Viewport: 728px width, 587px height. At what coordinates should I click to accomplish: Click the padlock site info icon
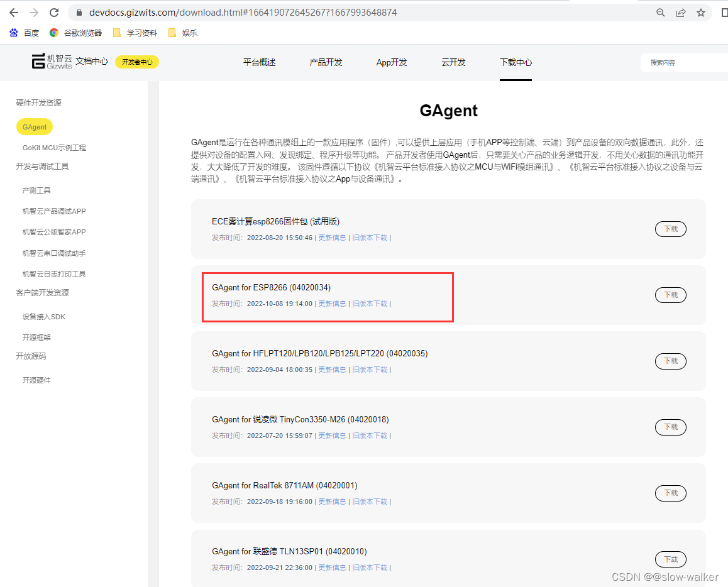(79, 13)
